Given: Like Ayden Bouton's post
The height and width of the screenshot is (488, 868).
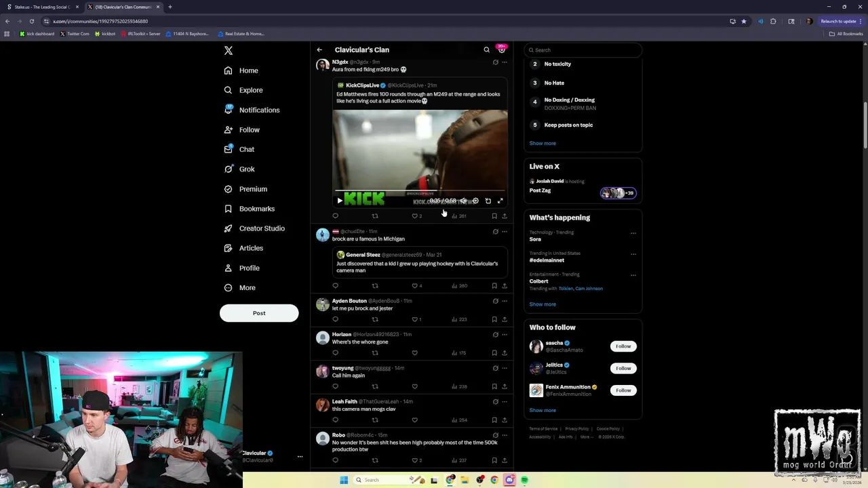Looking at the screenshot, I should coord(415,319).
